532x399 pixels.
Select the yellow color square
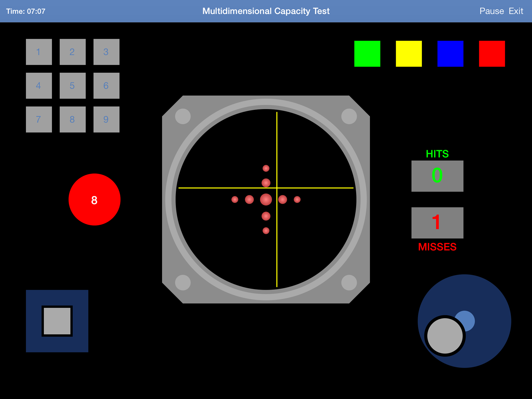pyautogui.click(x=409, y=54)
